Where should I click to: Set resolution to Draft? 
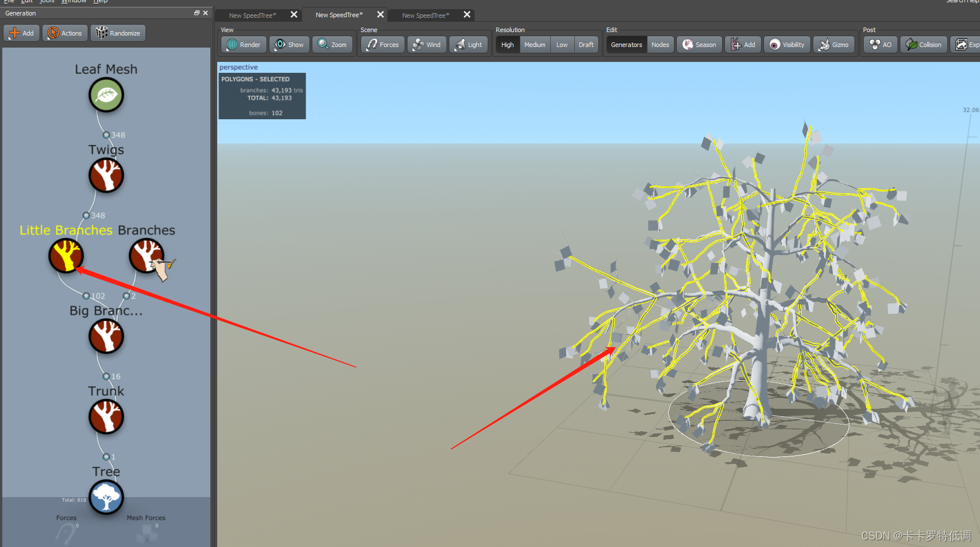586,45
